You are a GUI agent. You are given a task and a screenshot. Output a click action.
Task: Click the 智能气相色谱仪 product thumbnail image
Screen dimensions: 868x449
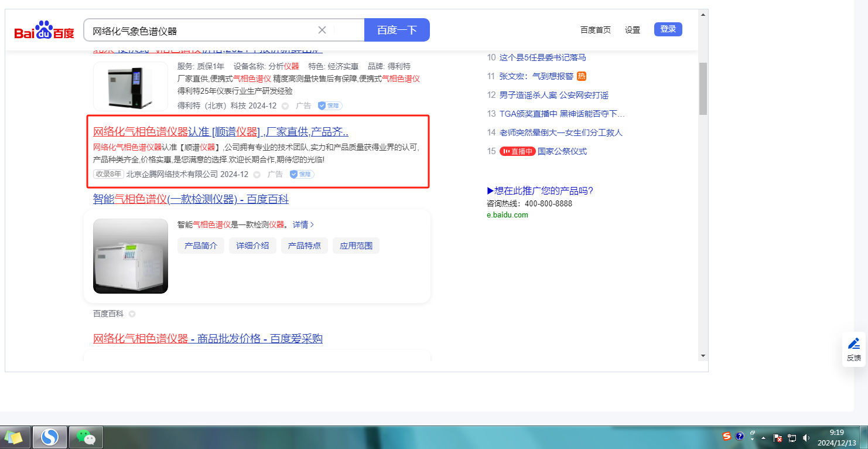pyautogui.click(x=131, y=256)
